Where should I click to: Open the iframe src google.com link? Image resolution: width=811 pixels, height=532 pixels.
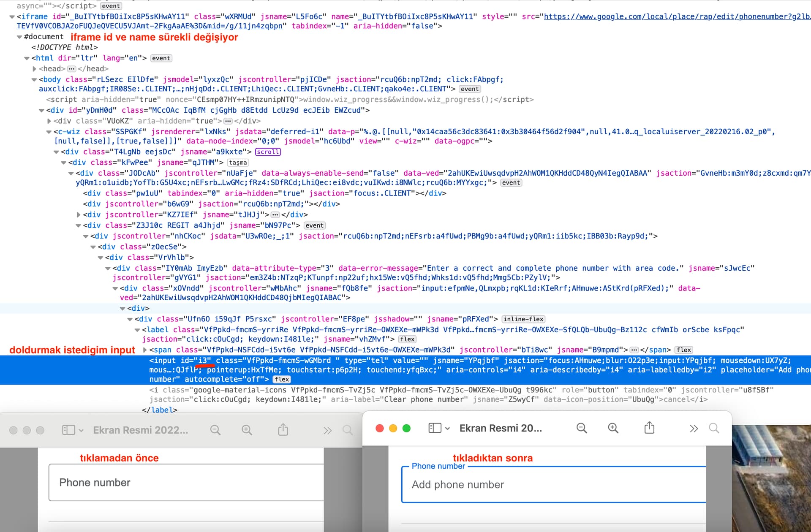coord(677,16)
